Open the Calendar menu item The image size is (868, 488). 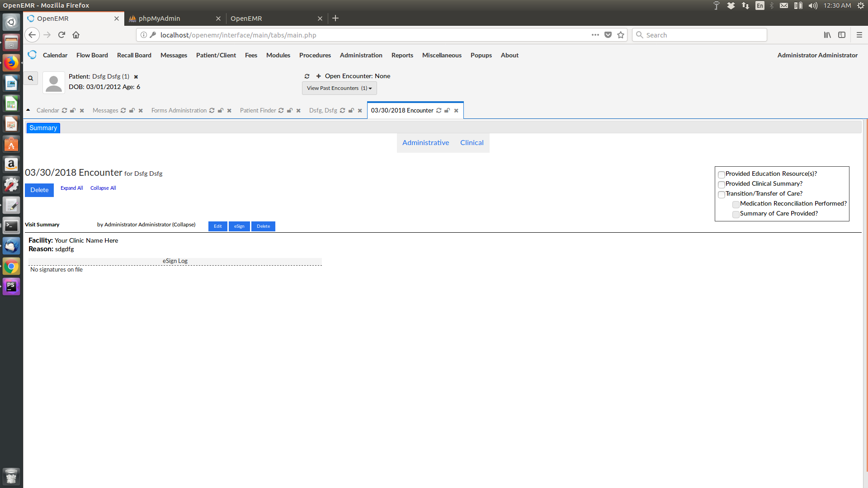(x=55, y=55)
